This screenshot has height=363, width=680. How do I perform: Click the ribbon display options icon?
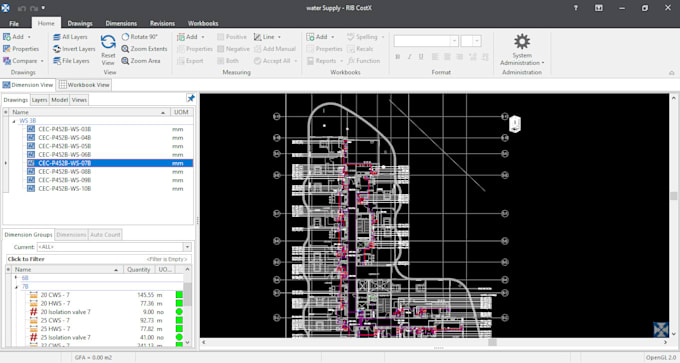pyautogui.click(x=598, y=8)
